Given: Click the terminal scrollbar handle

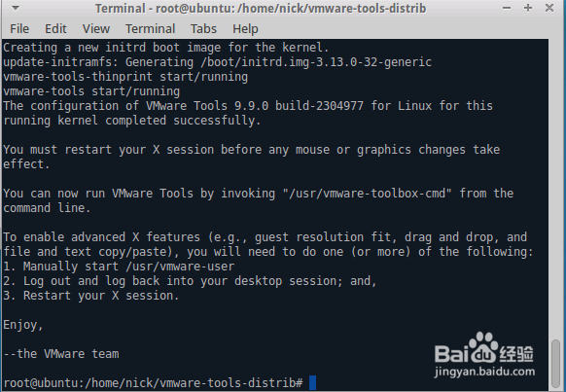Looking at the screenshot, I should (556, 365).
